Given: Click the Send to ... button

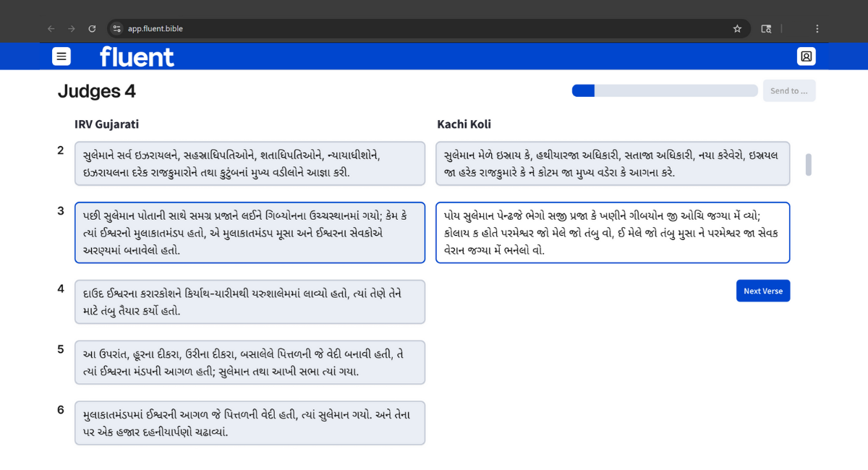Looking at the screenshot, I should click(788, 90).
